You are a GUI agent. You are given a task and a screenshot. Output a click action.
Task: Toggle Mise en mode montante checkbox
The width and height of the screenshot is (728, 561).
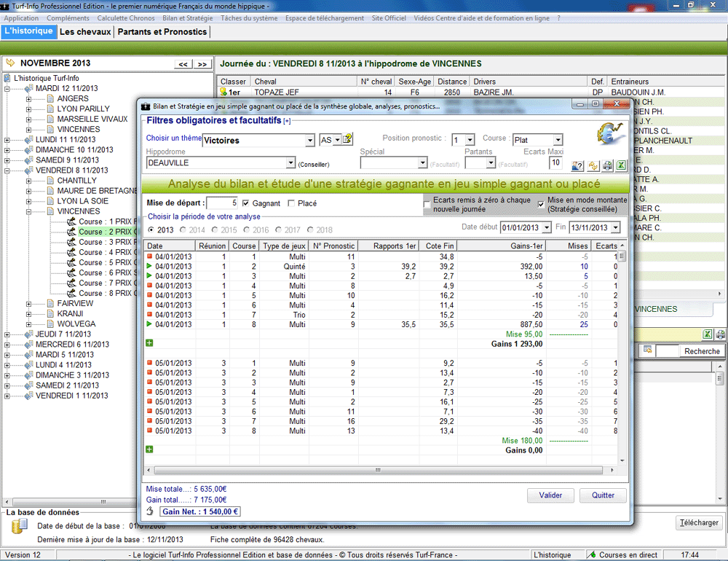coord(541,205)
